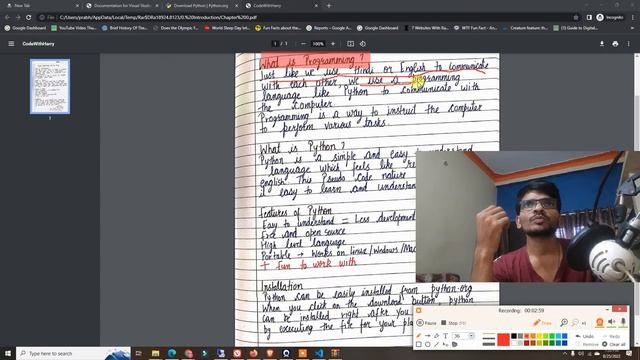Reload the browser page

[29, 18]
